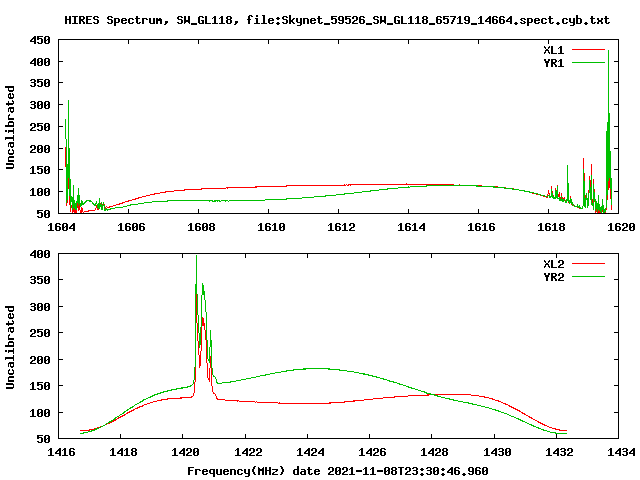Click the green YR2 hump near 1424 MHz
This screenshot has height=480, width=640.
click(x=316, y=369)
